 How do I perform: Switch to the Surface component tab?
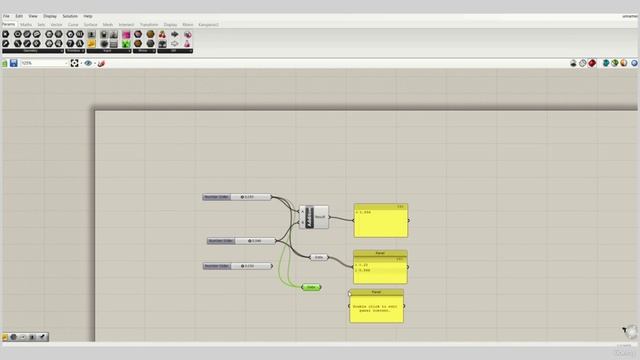coord(90,25)
